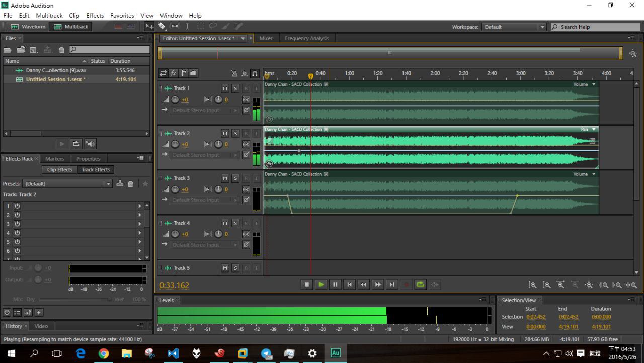
Task: Toggle loop playback button
Action: 420,285
